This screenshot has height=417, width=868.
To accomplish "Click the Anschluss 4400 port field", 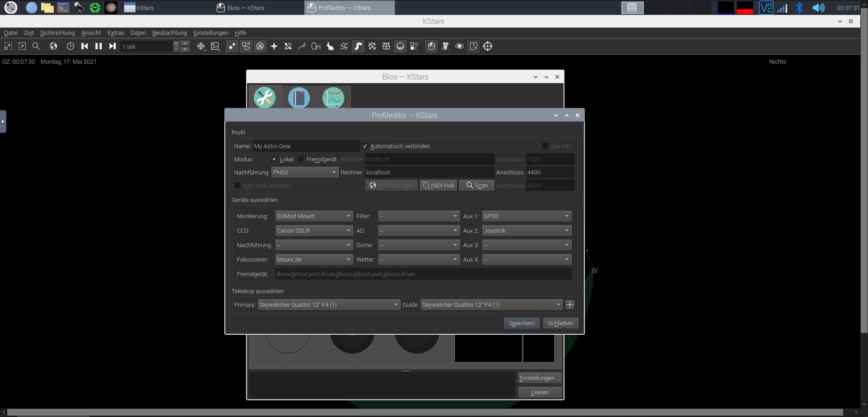I will (x=550, y=172).
